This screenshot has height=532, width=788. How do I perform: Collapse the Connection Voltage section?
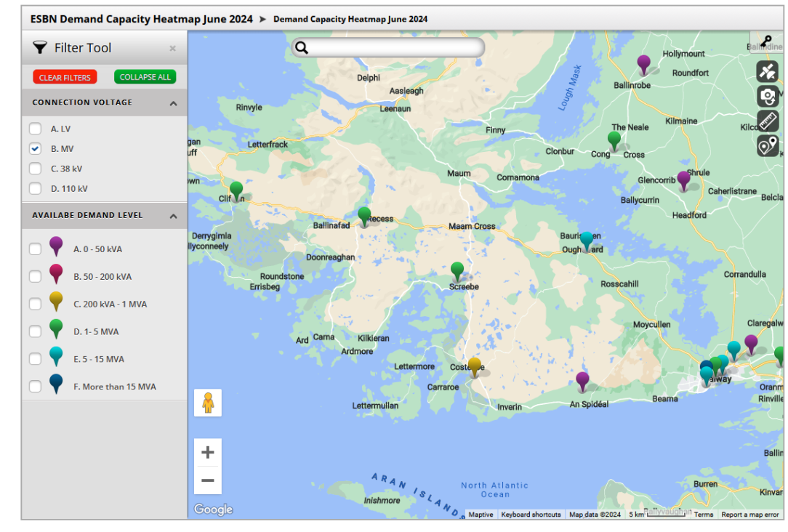(x=174, y=103)
